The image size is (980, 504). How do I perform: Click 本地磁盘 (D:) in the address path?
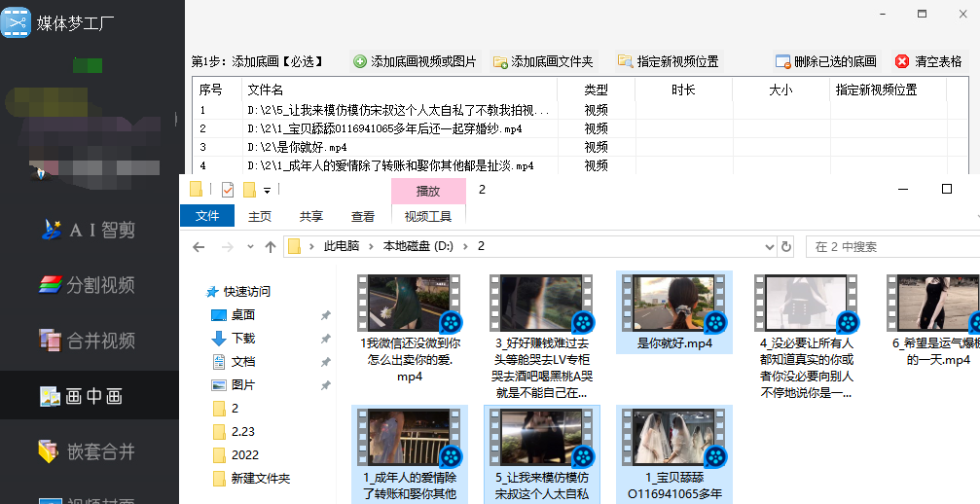tap(418, 246)
